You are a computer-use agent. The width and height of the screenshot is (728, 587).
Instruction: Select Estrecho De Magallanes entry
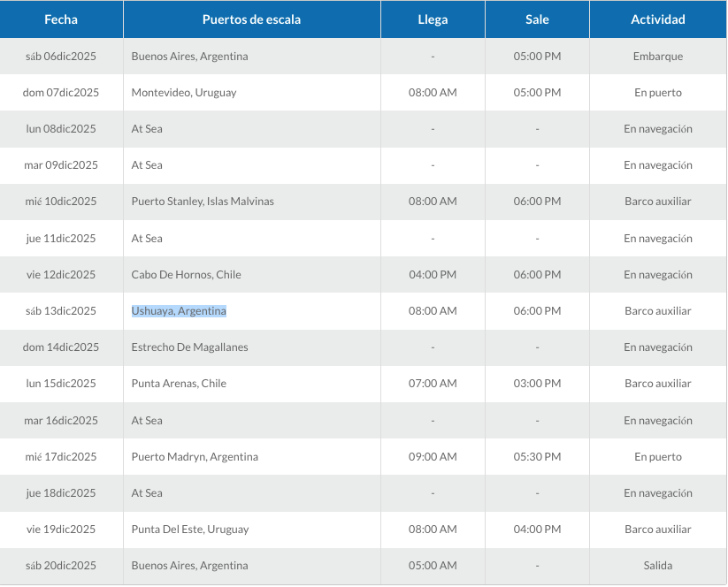pyautogui.click(x=189, y=347)
